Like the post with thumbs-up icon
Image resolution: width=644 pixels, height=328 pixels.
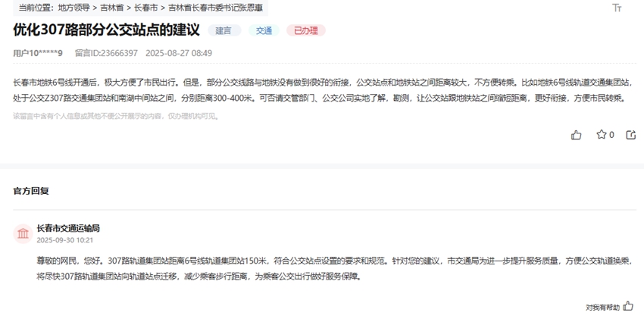click(577, 135)
